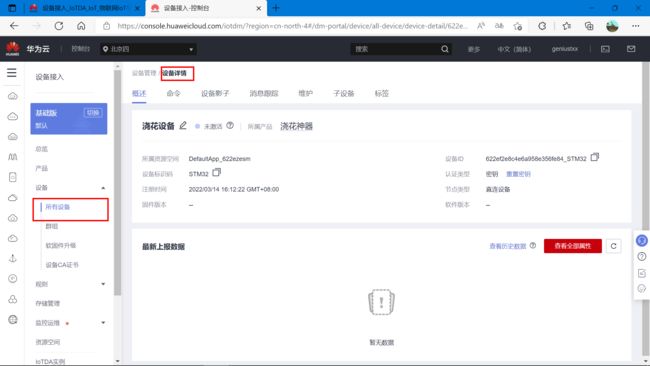This screenshot has width=650, height=366.
Task: Open the browser profile avatar
Action: [612, 26]
